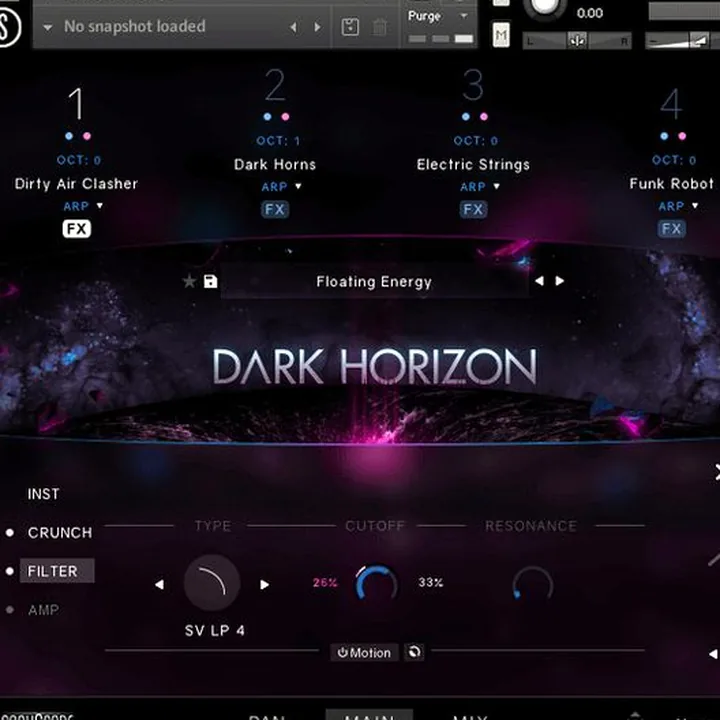
Task: Toggle the pink dot under layer 1
Action: pyautogui.click(x=87, y=136)
